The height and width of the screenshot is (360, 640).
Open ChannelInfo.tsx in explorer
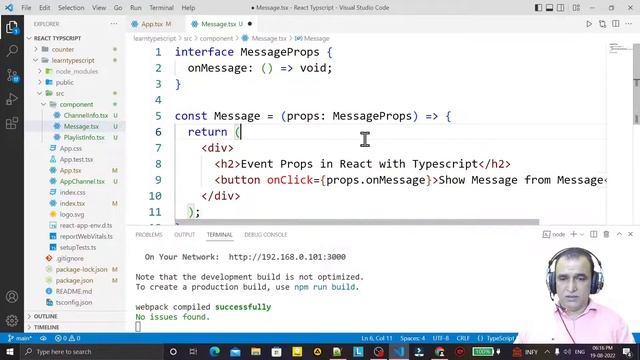[86, 116]
